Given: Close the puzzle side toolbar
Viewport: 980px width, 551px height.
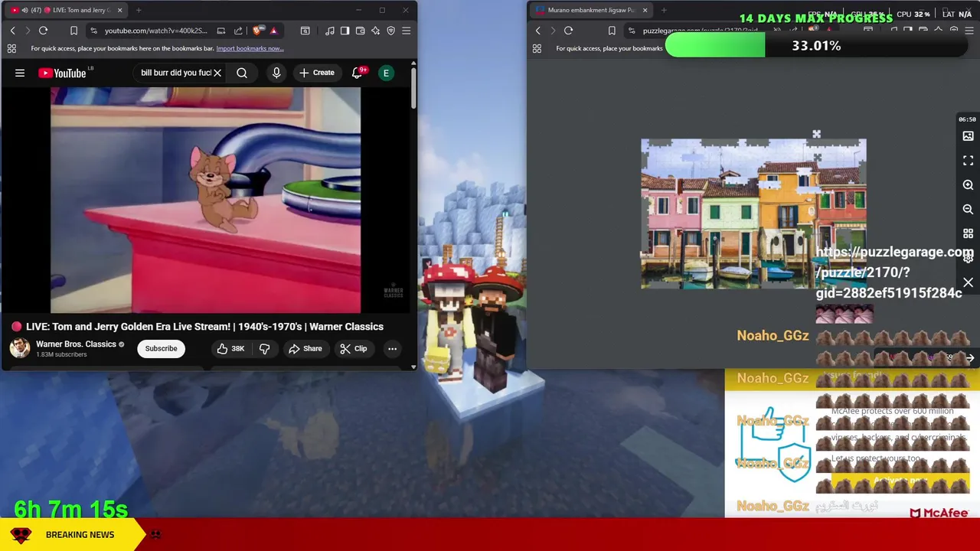Looking at the screenshot, I should (x=968, y=283).
